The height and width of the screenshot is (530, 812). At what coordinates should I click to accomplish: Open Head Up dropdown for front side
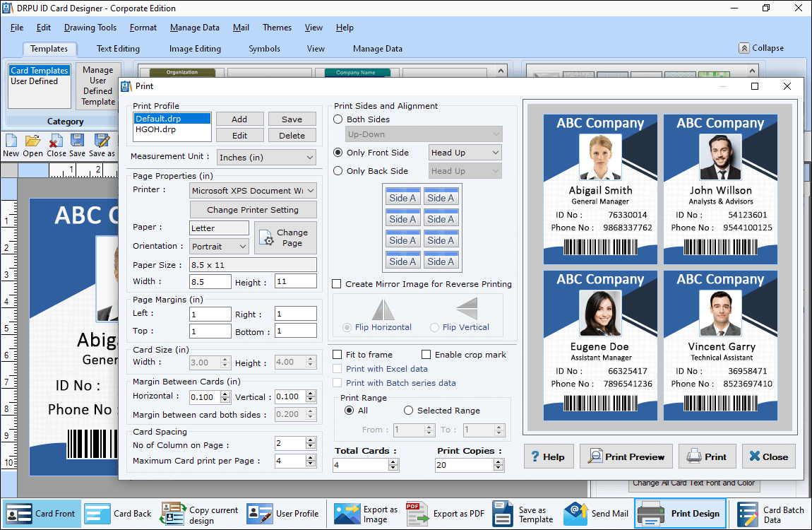pos(465,153)
